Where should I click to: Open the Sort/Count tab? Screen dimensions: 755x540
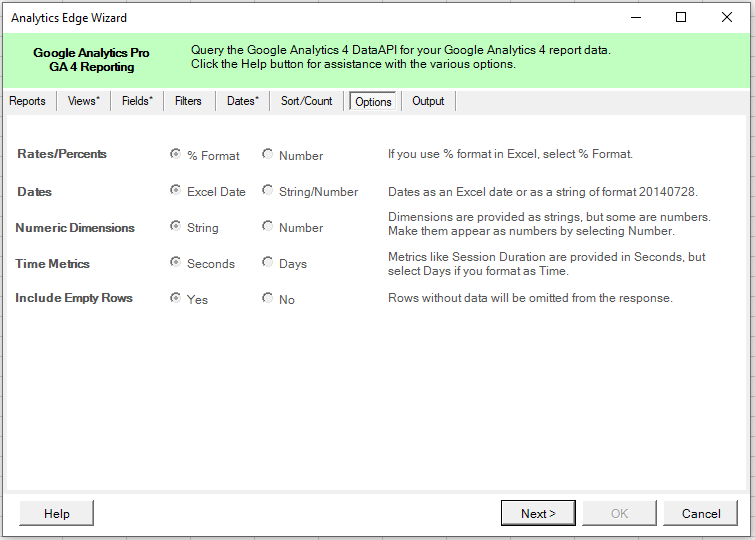[x=307, y=101]
